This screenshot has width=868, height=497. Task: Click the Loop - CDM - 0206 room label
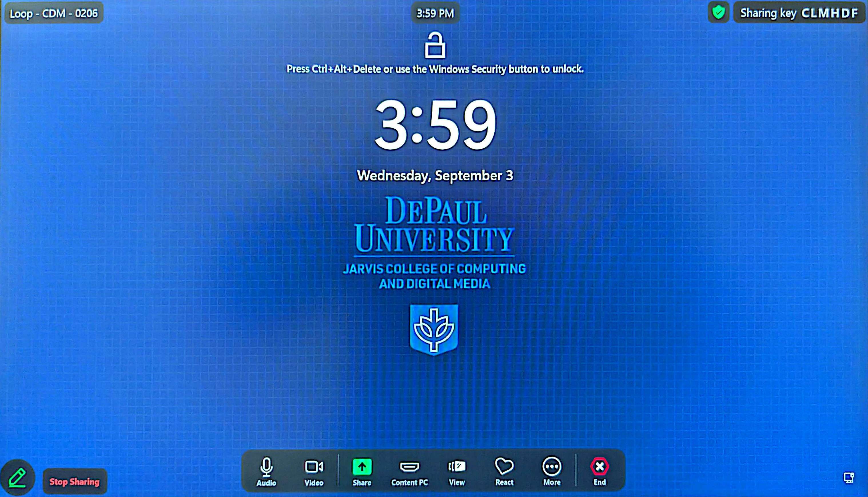coord(53,13)
